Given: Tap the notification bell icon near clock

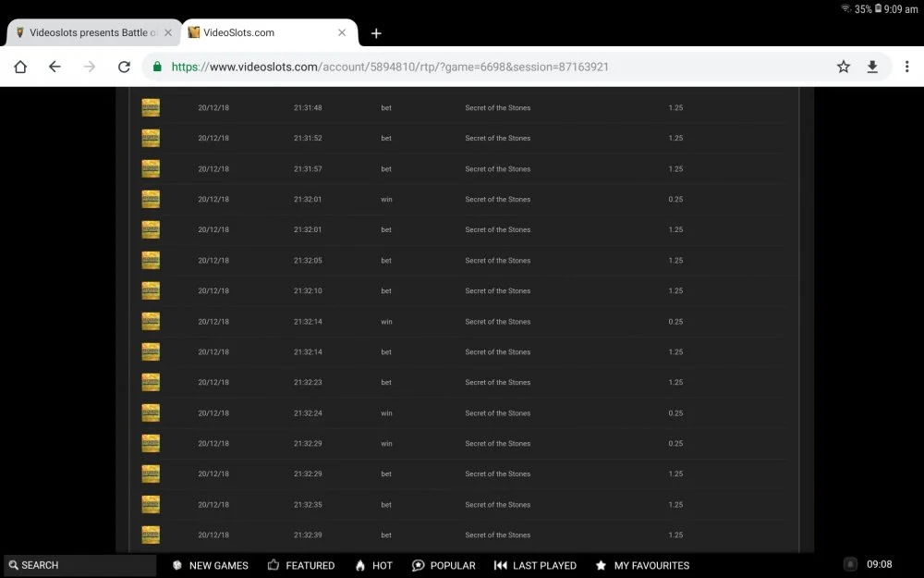Looking at the screenshot, I should (850, 564).
